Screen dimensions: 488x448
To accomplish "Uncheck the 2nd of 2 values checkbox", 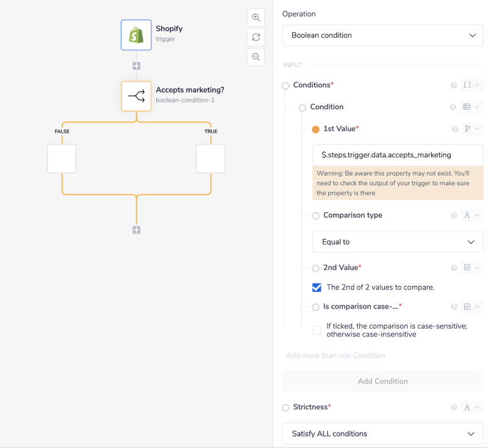I will (x=317, y=287).
